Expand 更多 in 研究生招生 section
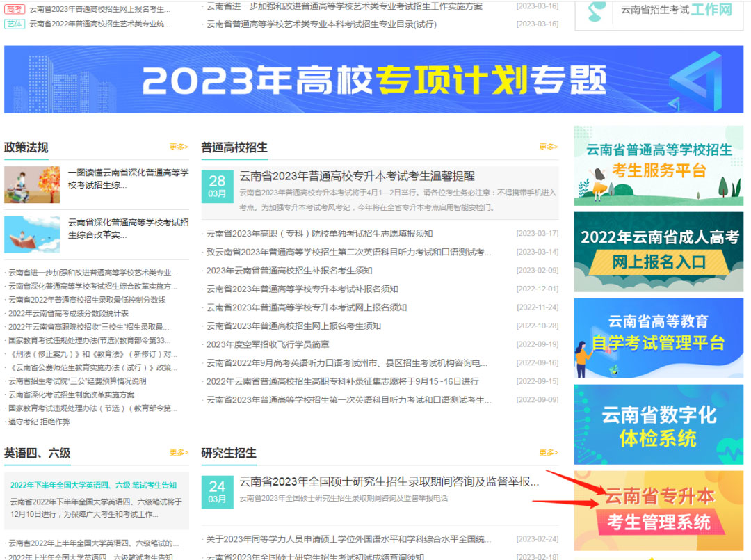 [548, 453]
